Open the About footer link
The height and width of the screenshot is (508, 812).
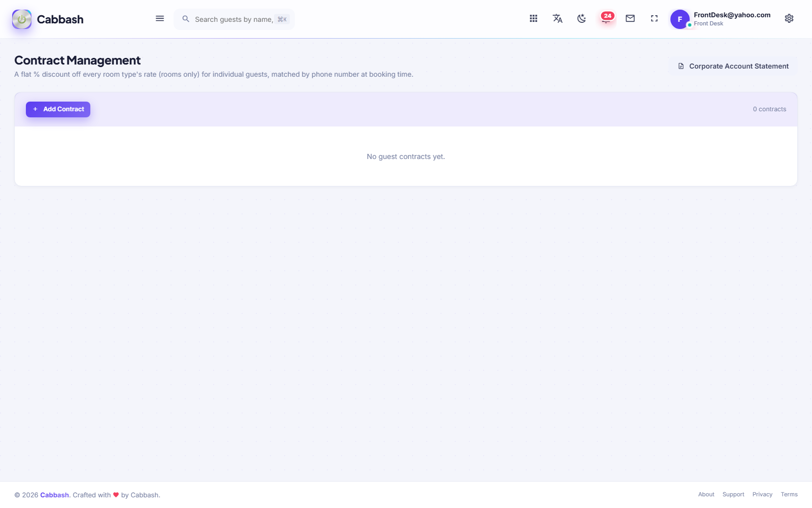click(x=706, y=494)
